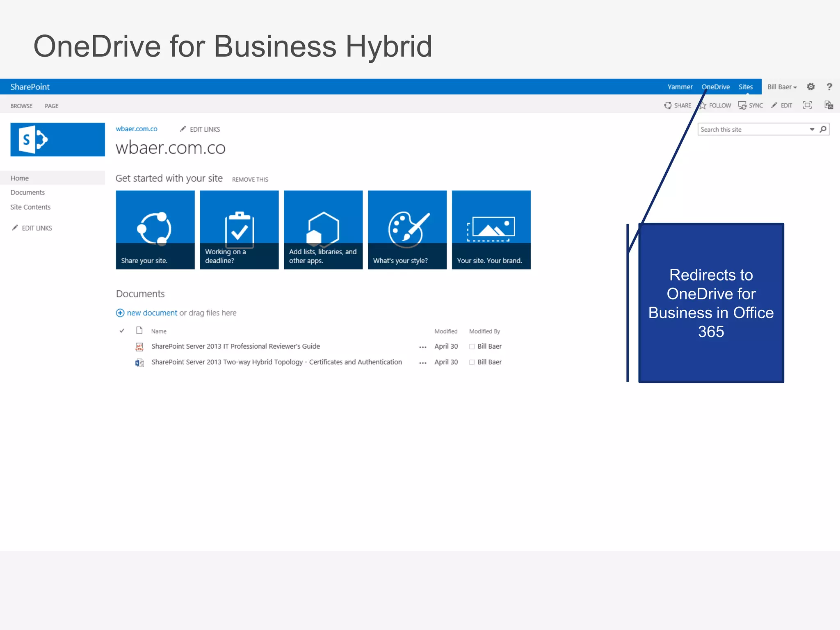Click the document type column icon

139,330
